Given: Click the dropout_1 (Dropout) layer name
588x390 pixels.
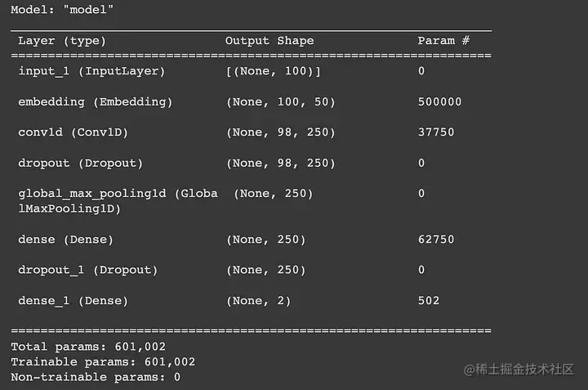Looking at the screenshot, I should 87,270.
